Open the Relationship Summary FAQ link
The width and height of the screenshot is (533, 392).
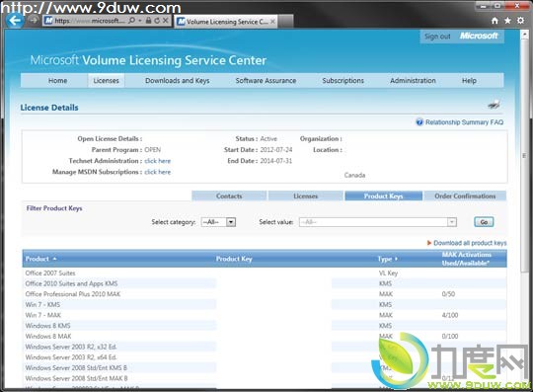[x=464, y=122]
